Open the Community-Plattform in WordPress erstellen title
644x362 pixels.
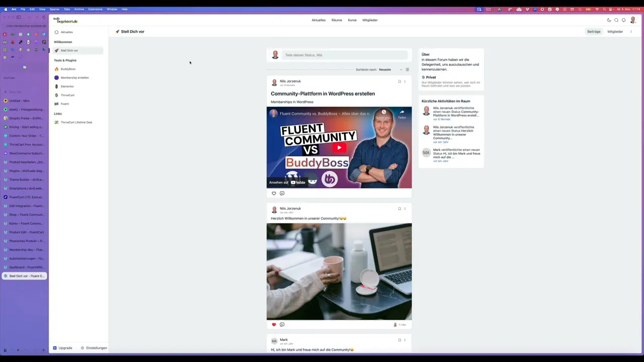point(323,94)
